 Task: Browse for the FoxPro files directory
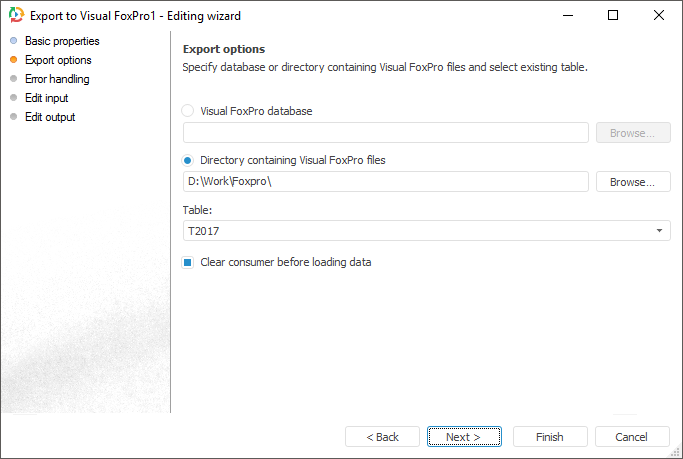click(633, 182)
